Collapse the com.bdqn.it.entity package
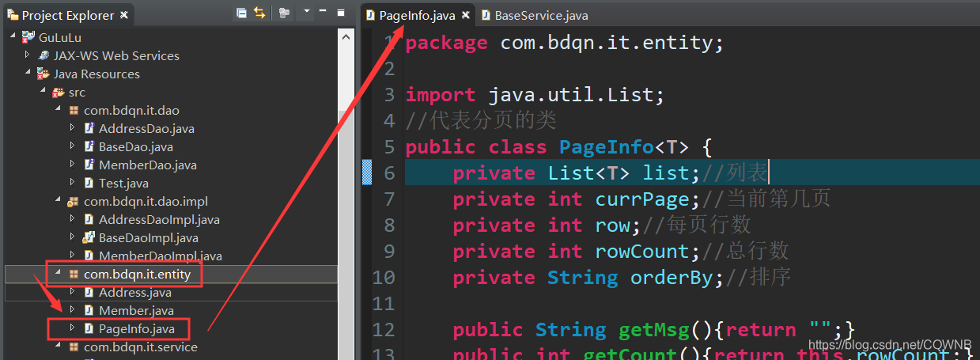The image size is (980, 360). pos(57,274)
